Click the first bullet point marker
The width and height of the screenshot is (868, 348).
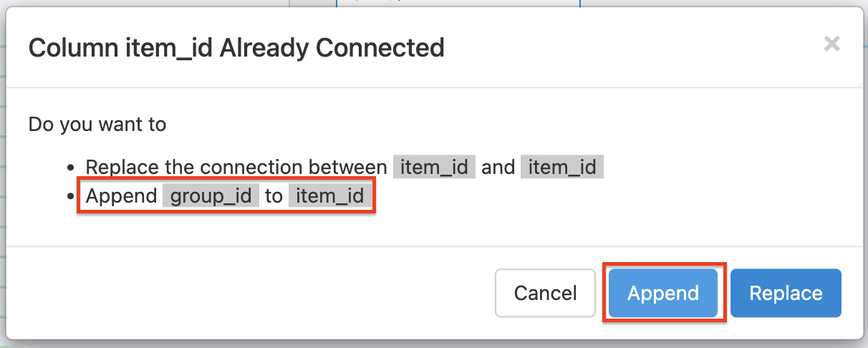[x=71, y=168]
